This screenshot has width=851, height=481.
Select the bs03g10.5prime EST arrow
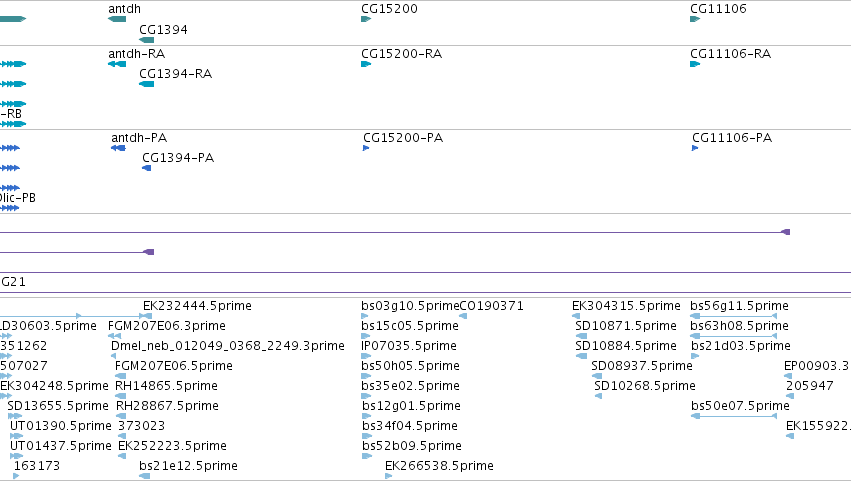365,316
